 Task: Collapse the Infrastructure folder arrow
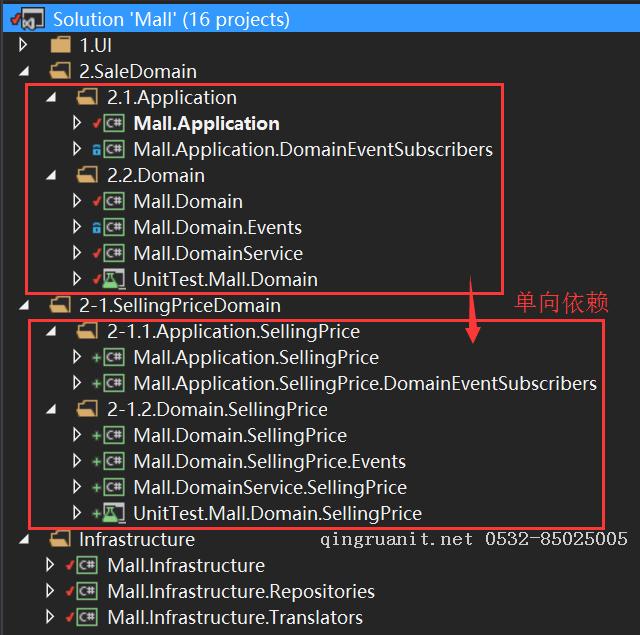point(24,540)
